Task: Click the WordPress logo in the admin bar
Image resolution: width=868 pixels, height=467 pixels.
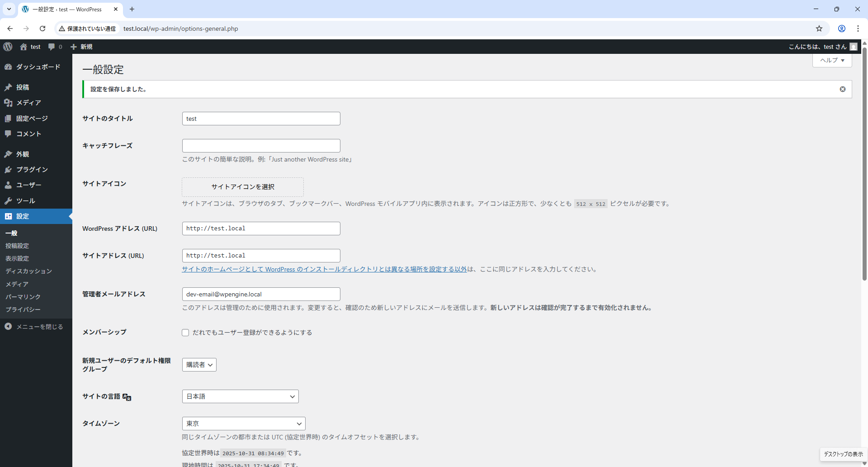Action: 8,47
